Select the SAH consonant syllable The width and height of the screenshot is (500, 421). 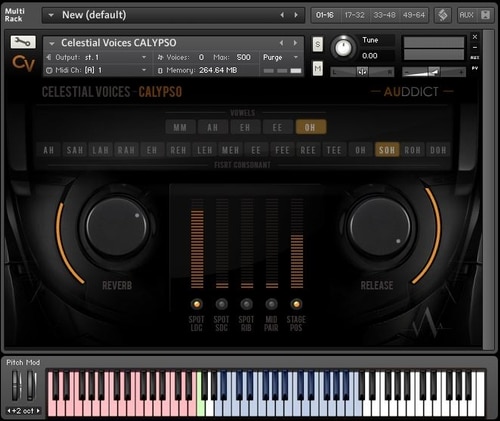pos(75,150)
